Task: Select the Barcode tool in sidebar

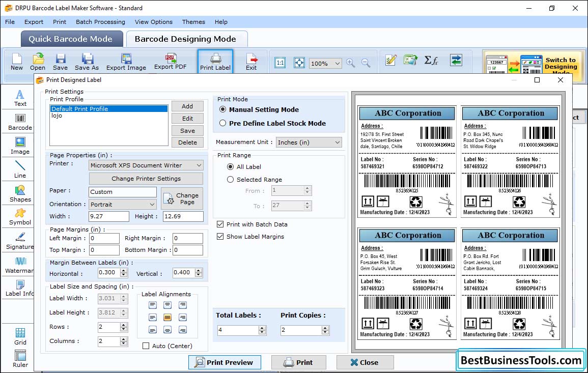Action: (x=20, y=122)
